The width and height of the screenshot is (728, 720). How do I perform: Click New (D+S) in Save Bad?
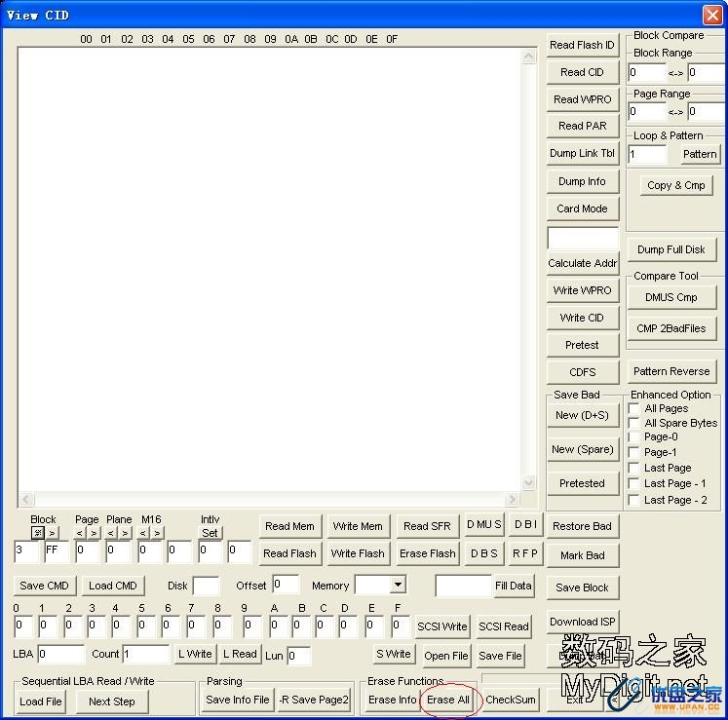pyautogui.click(x=582, y=415)
